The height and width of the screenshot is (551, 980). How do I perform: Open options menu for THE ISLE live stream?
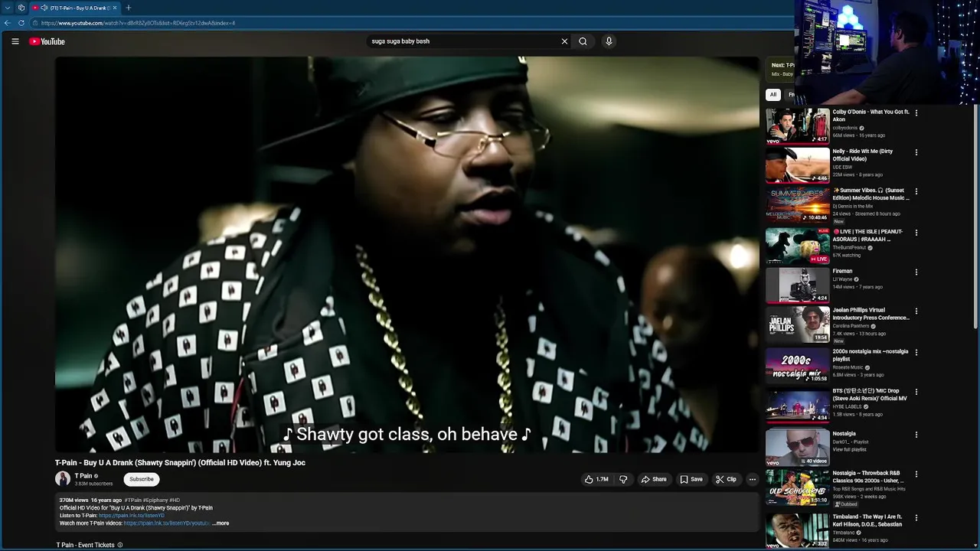point(916,233)
